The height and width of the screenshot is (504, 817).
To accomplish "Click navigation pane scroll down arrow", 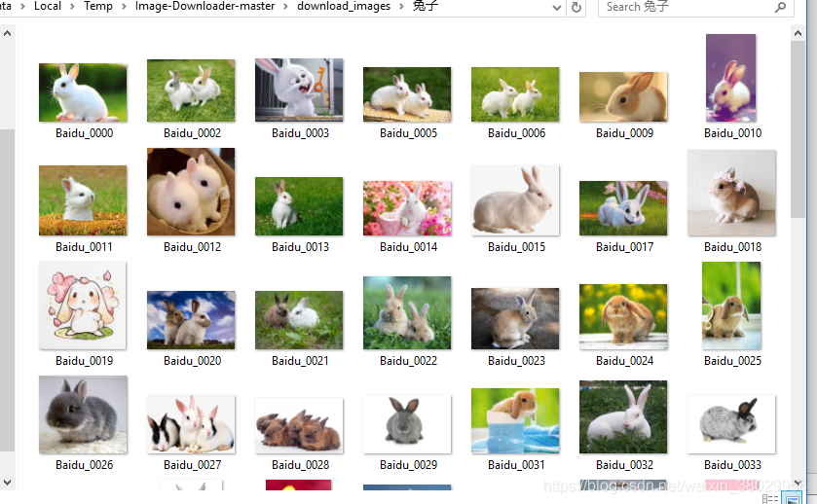I will tap(7, 483).
